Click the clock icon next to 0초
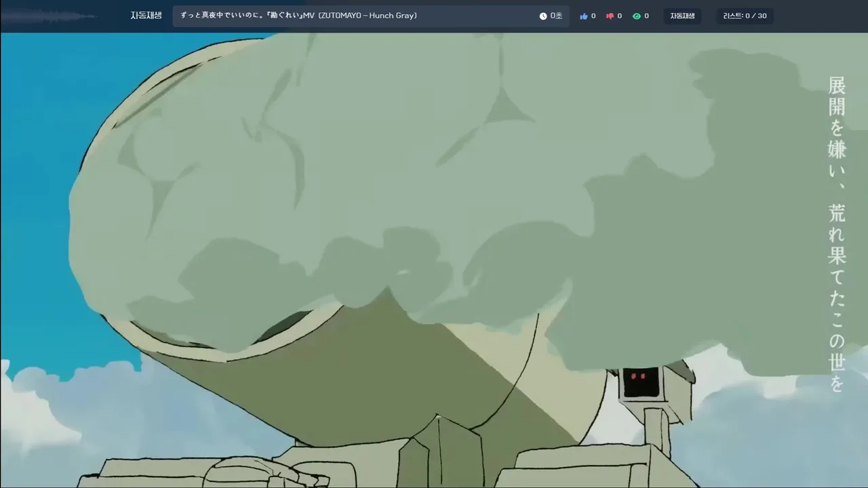Viewport: 868px width, 488px height. click(x=543, y=16)
